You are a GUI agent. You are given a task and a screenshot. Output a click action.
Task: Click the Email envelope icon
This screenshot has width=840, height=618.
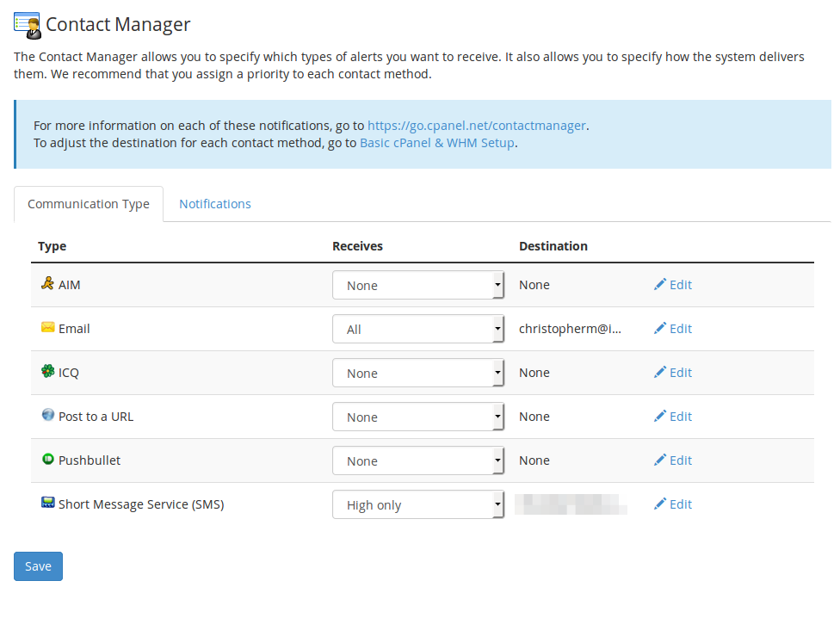[x=47, y=328]
